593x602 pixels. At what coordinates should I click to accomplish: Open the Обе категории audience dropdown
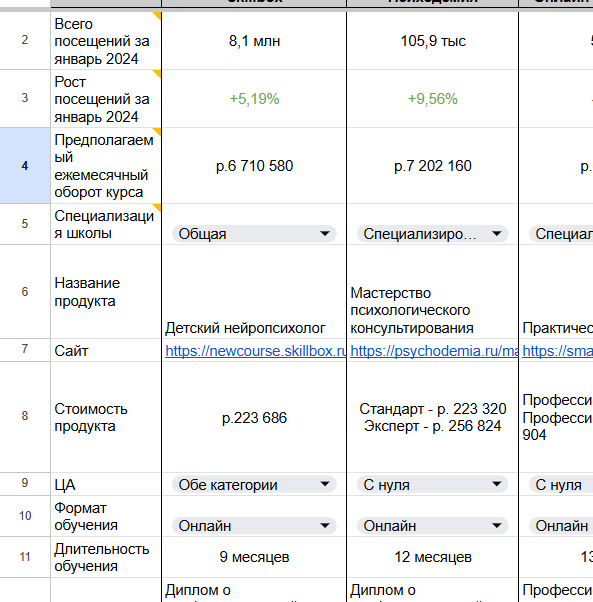254,485
